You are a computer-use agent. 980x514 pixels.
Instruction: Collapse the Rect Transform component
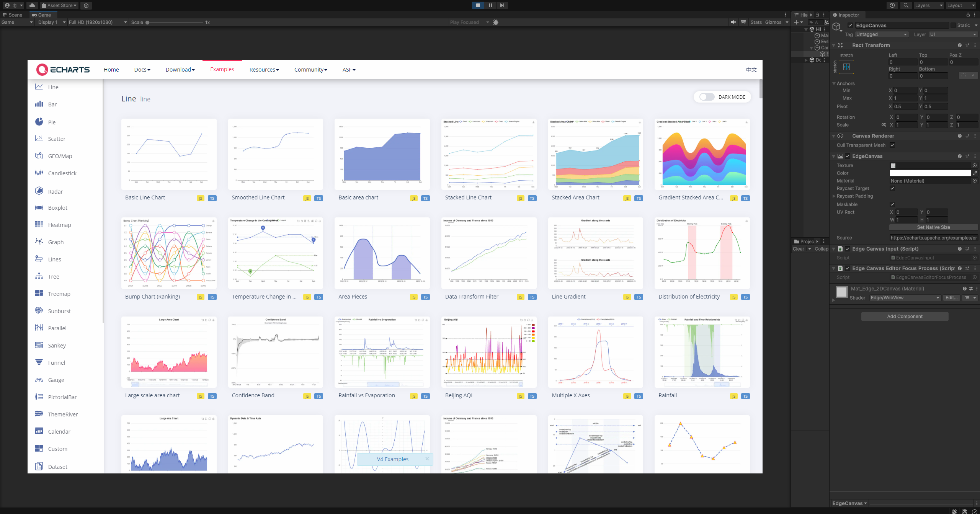pos(834,45)
